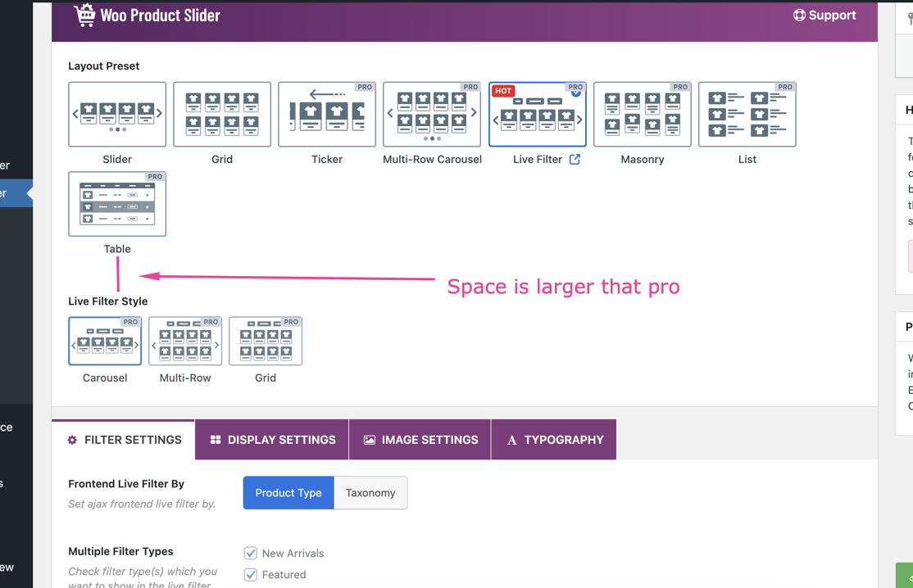Pick the Multi-Row Carousel layout preset
Image resolution: width=913 pixels, height=588 pixels.
click(432, 115)
